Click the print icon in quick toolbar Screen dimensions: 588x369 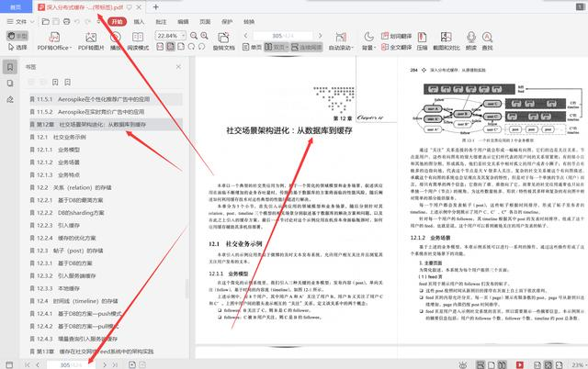[x=67, y=22]
